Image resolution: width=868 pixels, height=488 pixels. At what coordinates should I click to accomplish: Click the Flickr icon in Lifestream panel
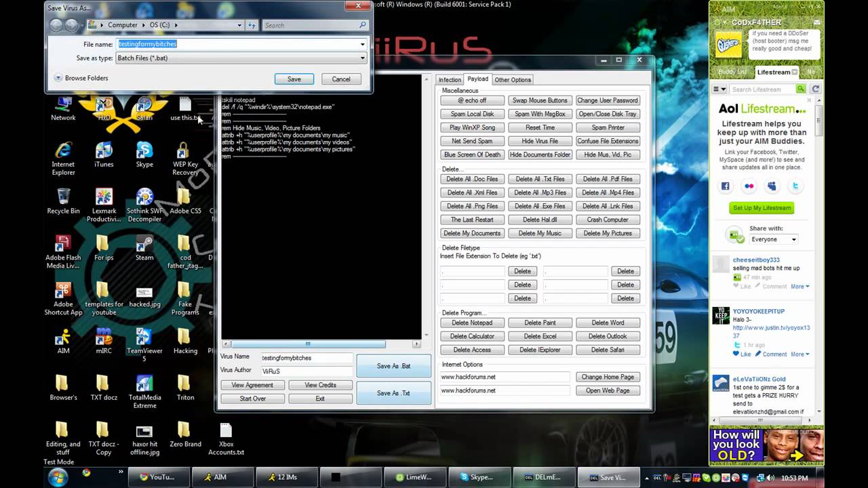(749, 186)
